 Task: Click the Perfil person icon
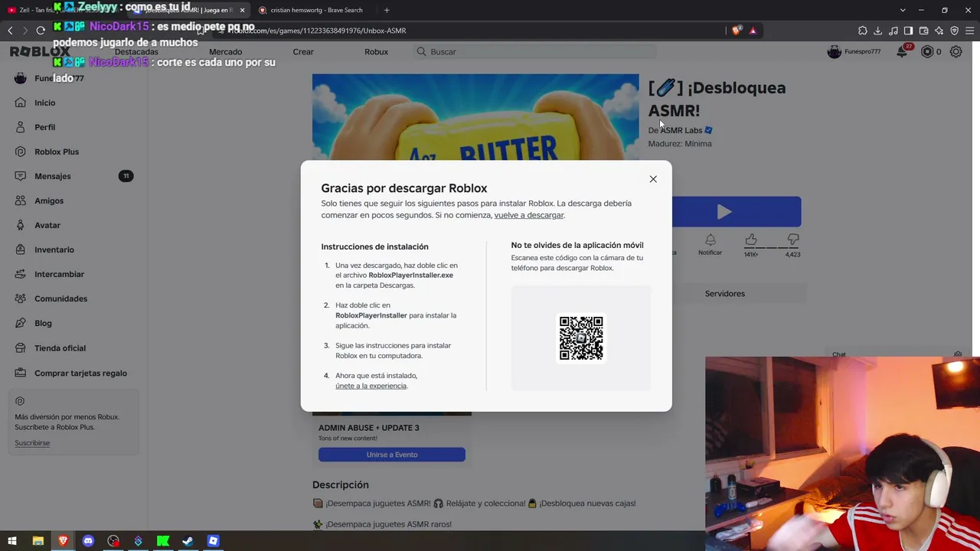(20, 127)
